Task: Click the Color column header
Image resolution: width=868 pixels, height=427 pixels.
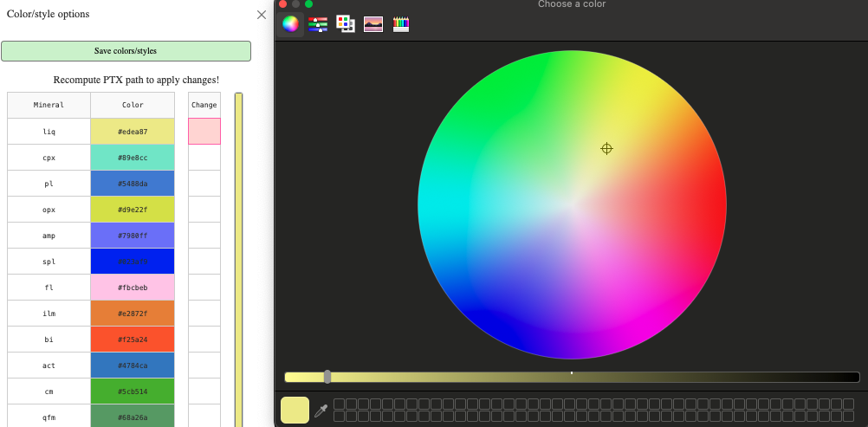Action: click(x=133, y=105)
